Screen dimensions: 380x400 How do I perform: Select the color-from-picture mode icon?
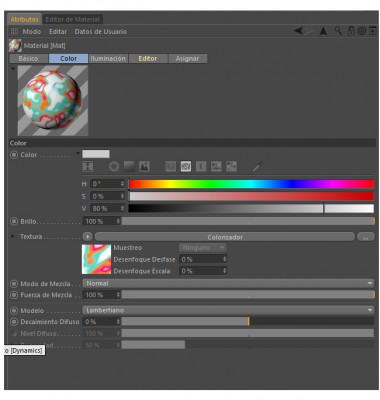click(144, 166)
